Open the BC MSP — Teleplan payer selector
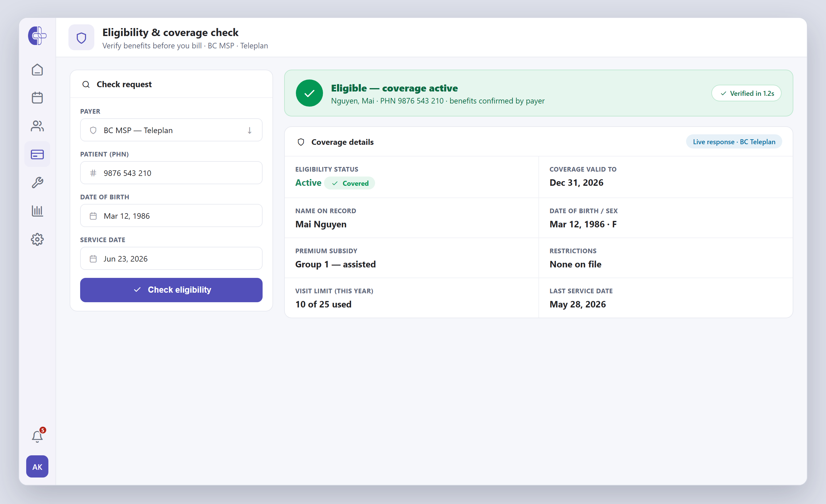Image resolution: width=826 pixels, height=504 pixels. [x=171, y=130]
